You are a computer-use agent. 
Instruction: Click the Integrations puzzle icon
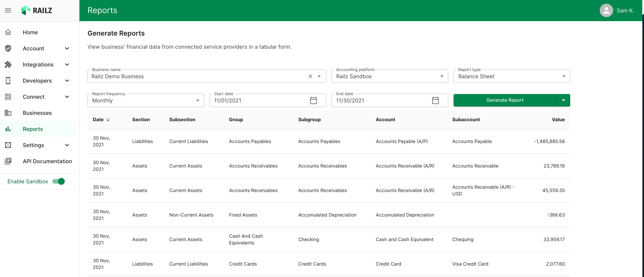pos(8,64)
